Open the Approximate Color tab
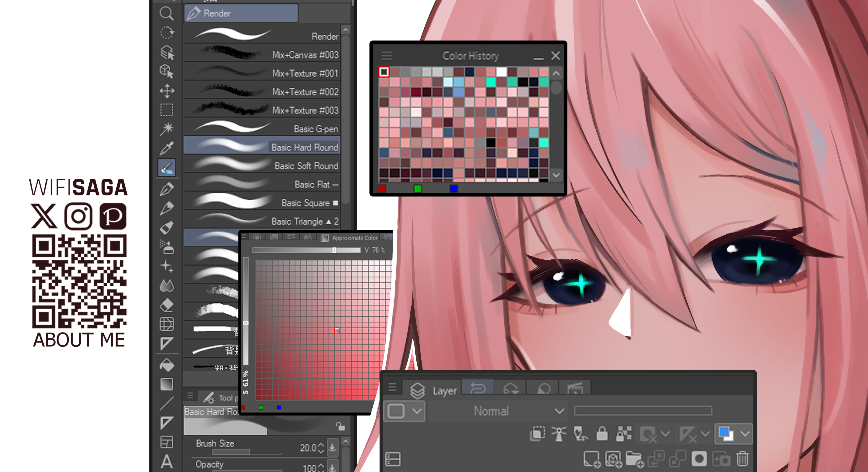Screen dimensions: 868x472 tap(351, 238)
